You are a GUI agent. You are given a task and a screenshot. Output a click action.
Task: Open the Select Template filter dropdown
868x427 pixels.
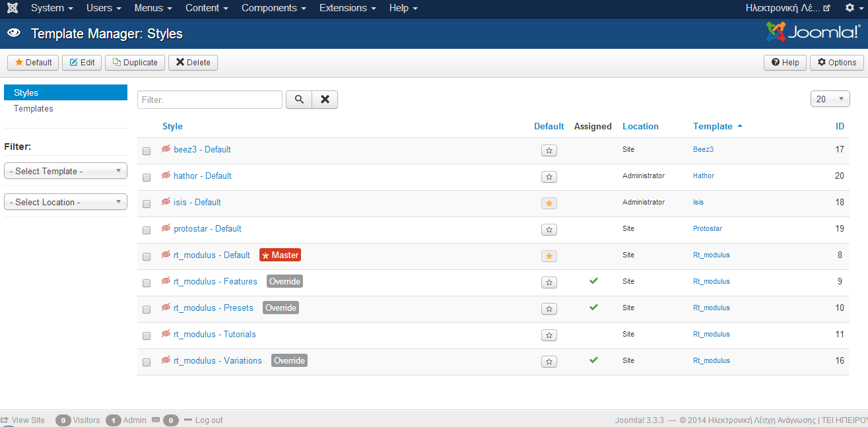pos(65,171)
